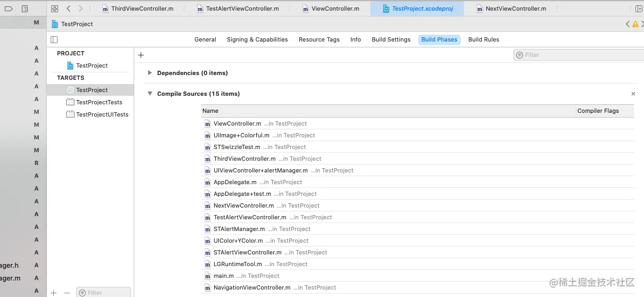The image size is (644, 297).
Task: Remove the Compile Sources phase with X
Action: [633, 94]
